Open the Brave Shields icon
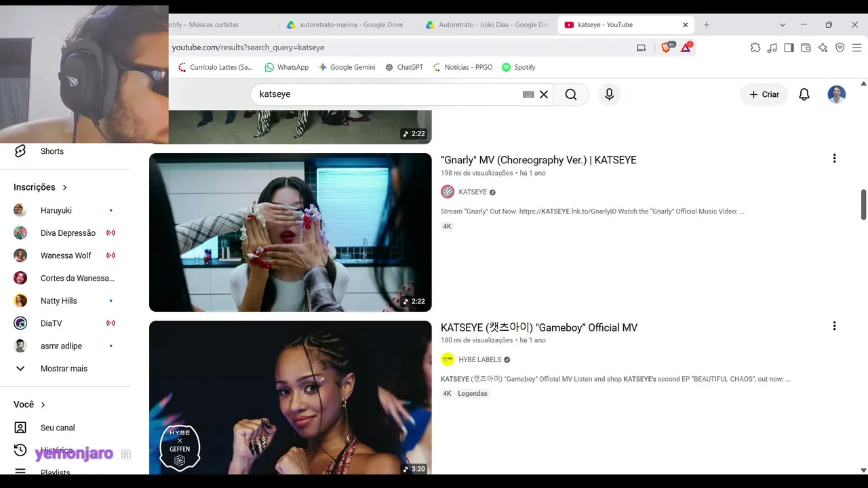868x488 pixels. pos(667,47)
